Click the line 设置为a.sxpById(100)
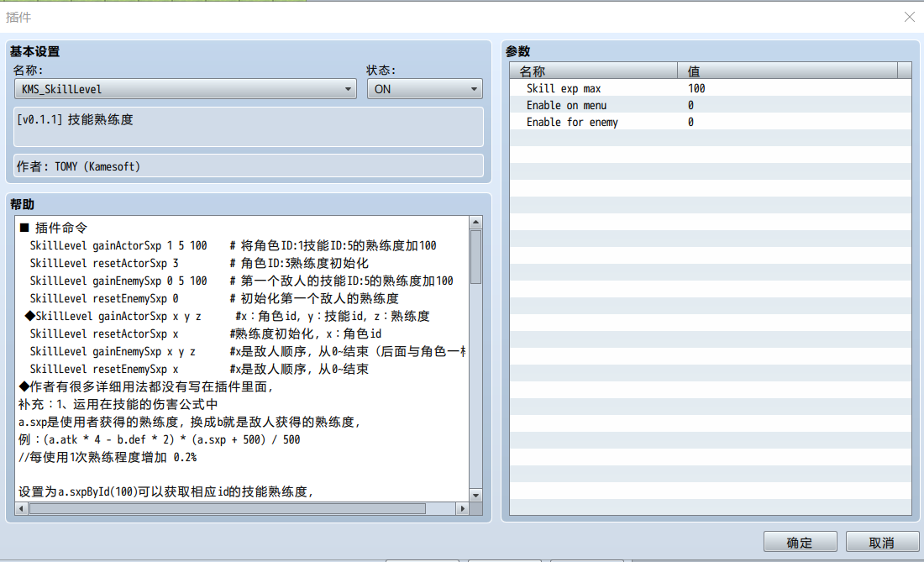The image size is (924, 562). click(165, 491)
